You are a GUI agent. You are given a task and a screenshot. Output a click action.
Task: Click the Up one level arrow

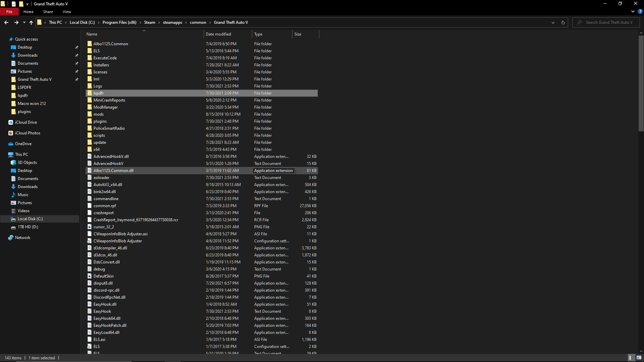click(31, 22)
